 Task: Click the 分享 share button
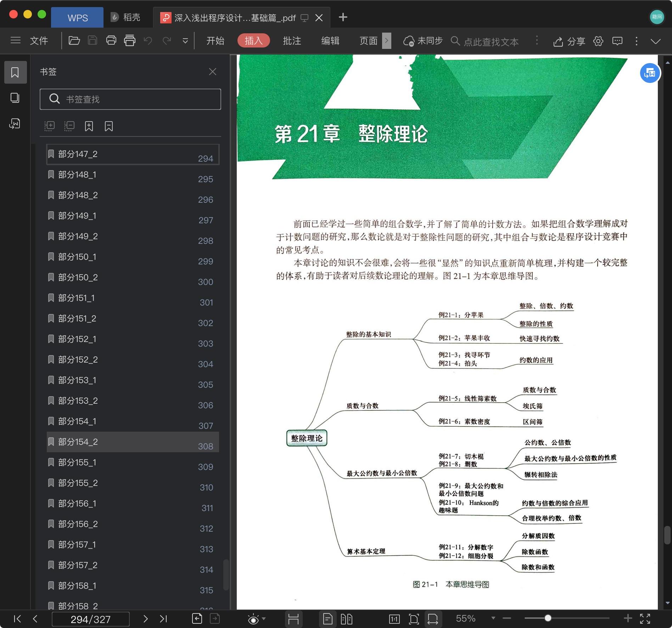(569, 41)
